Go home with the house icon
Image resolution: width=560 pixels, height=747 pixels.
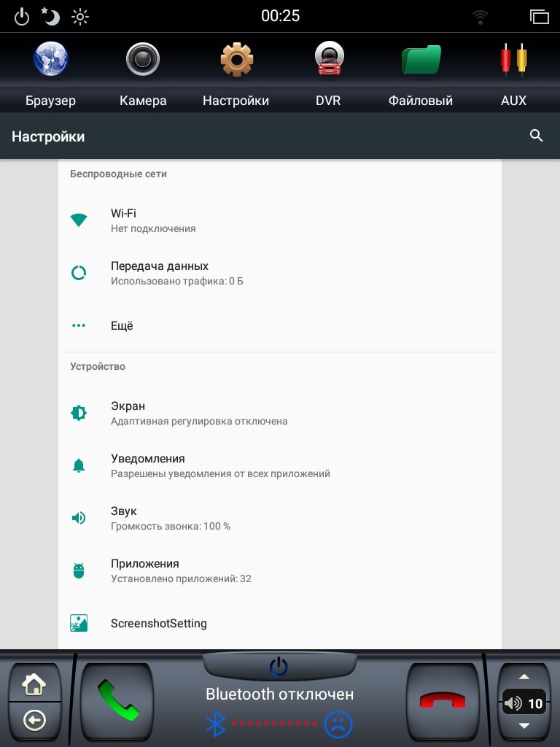pos(34,684)
